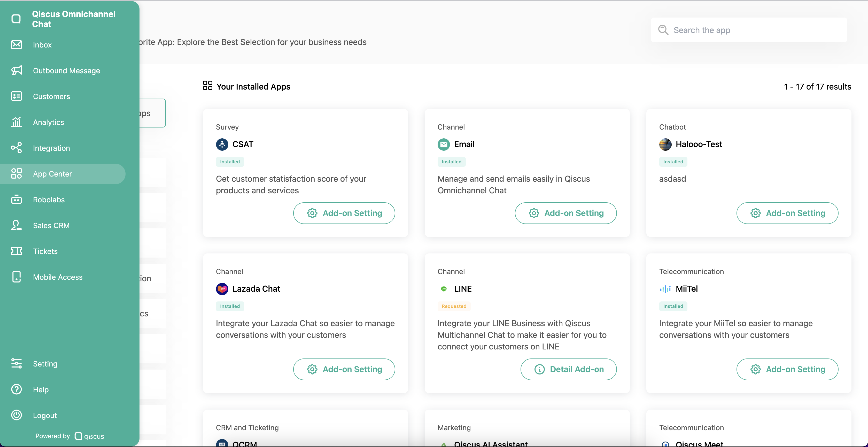
Task: Click the Sales CRM person icon
Action: [x=16, y=225]
